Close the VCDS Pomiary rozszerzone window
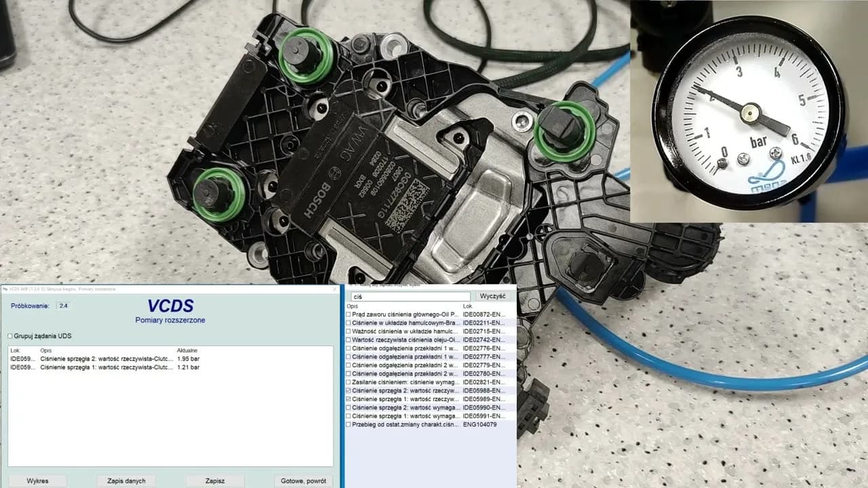Screen dimensions: 868x488 (334, 289)
